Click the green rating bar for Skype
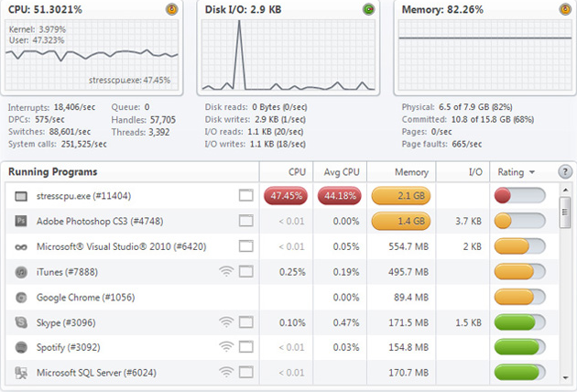 pyautogui.click(x=519, y=322)
